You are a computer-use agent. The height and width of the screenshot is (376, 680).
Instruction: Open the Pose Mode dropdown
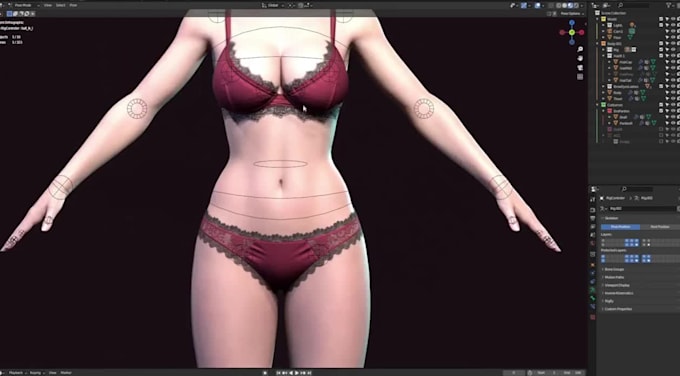pyautogui.click(x=25, y=5)
